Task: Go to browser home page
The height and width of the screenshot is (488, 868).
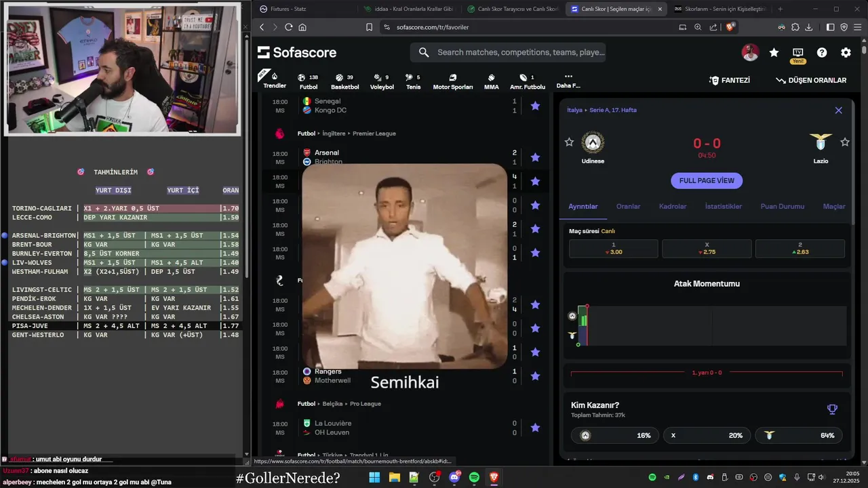Action: 302,27
